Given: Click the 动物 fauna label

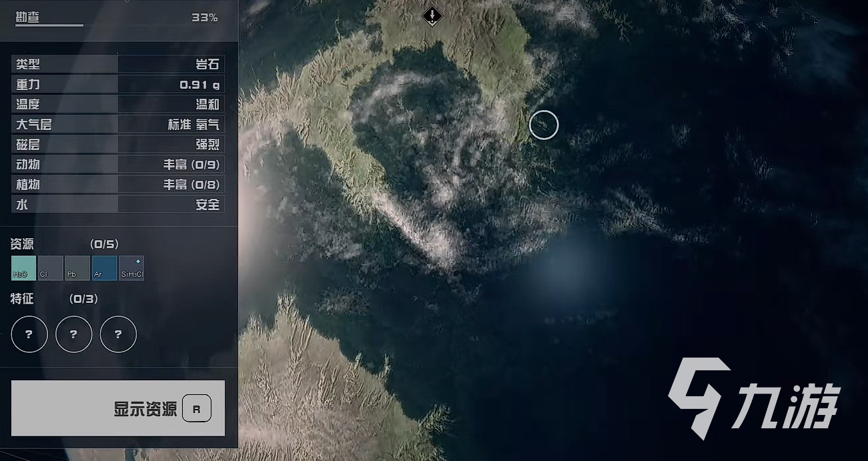Looking at the screenshot, I should 28,164.
